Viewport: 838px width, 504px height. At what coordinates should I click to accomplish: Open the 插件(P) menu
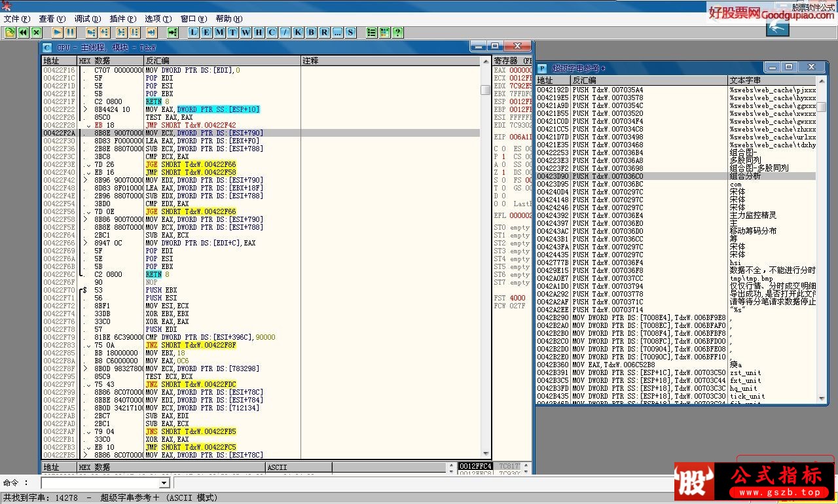pyautogui.click(x=123, y=19)
